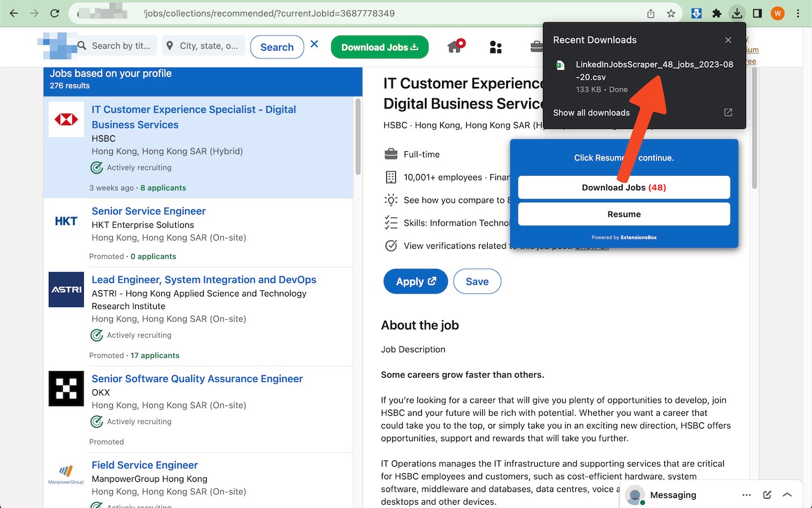Open IT Customer Experience Specialist job listing
Image resolution: width=812 pixels, height=508 pixels.
[x=193, y=117]
